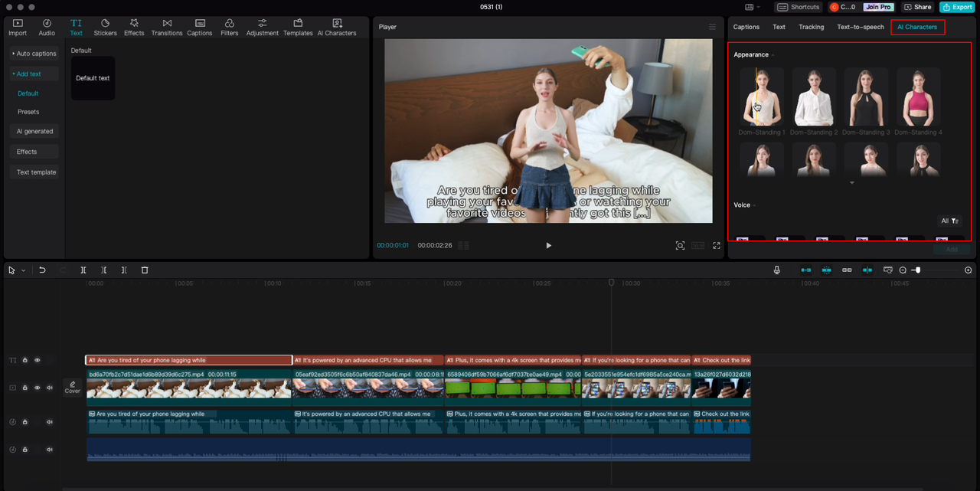Switch to the Tracking tab
Screen dimensions: 980x491
[812, 27]
